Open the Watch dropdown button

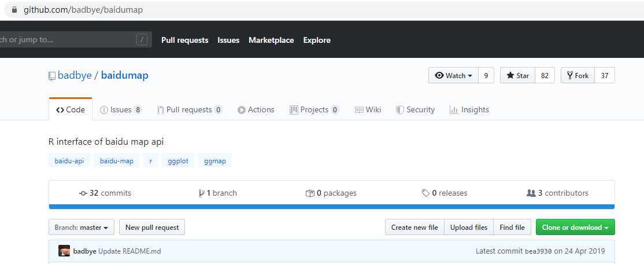click(x=453, y=76)
